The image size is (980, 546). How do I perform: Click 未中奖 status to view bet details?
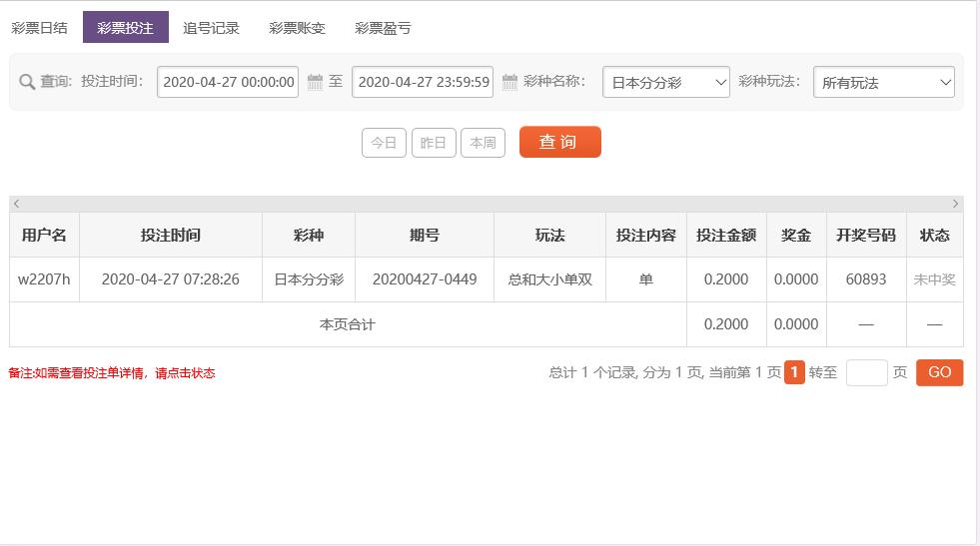(934, 279)
